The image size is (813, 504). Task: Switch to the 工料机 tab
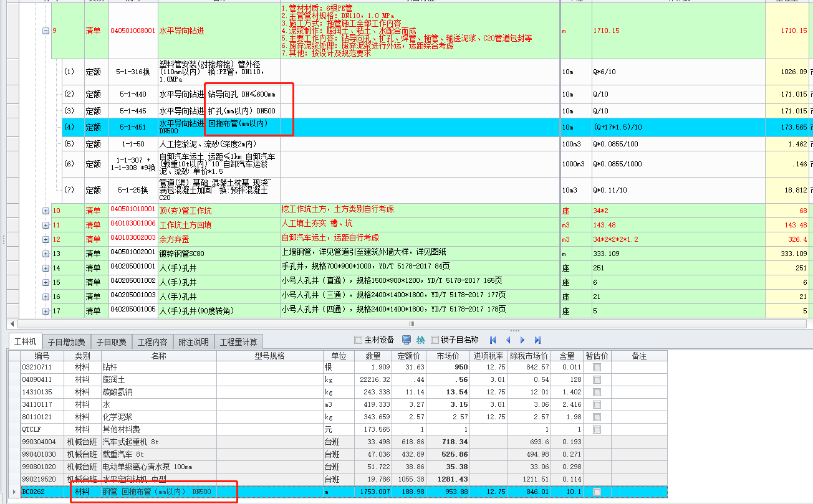(x=26, y=342)
